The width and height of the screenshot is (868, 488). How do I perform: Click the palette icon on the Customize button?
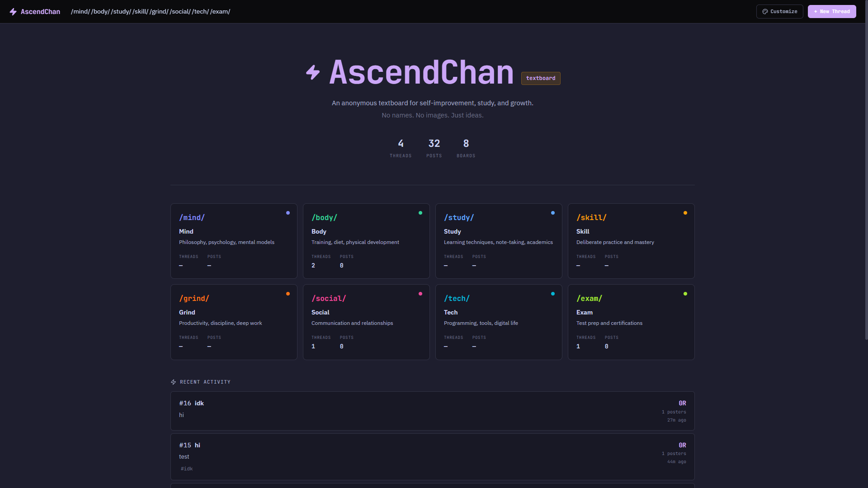765,12
